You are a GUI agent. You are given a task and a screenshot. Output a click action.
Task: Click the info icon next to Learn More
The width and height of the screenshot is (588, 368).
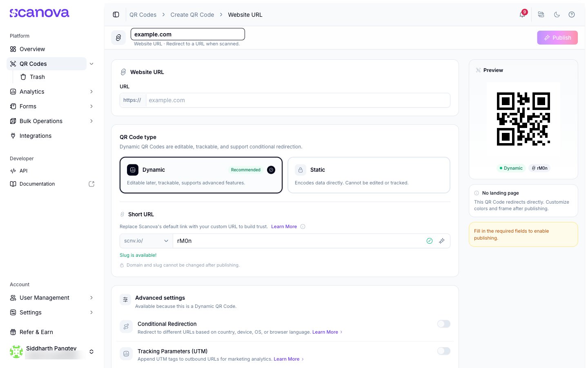[303, 227]
